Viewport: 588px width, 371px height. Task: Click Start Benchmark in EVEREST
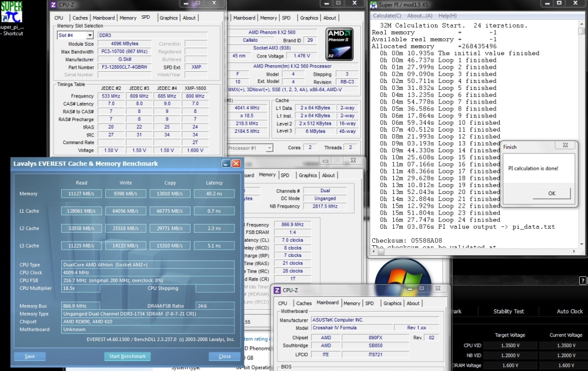pos(128,356)
